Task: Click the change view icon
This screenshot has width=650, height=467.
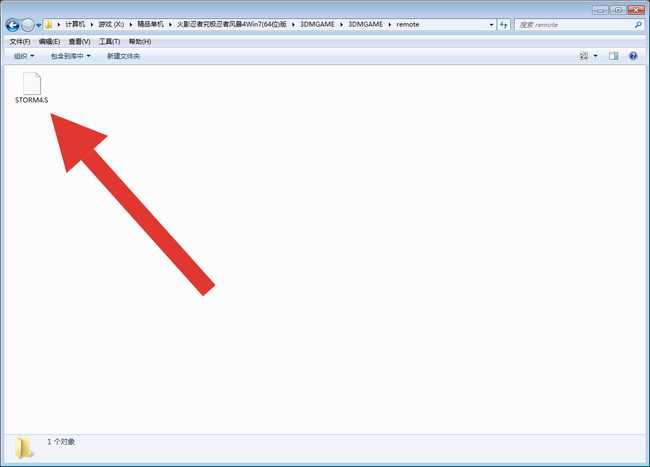Action: tap(584, 56)
